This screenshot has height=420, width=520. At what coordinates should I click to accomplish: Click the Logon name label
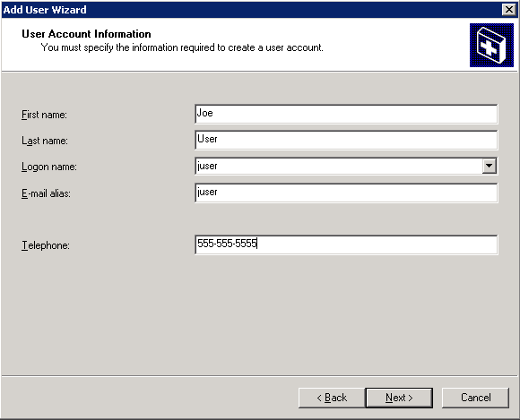49,167
